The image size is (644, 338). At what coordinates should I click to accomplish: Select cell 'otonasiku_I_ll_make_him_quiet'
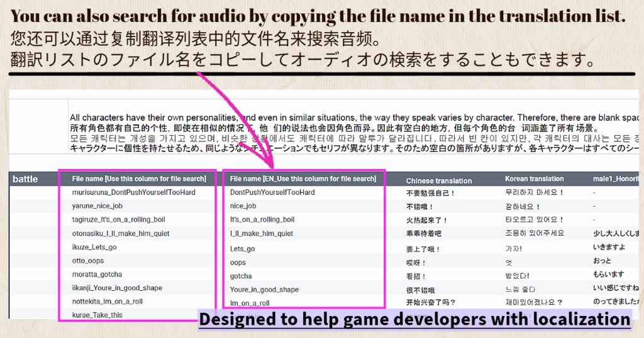click(121, 234)
